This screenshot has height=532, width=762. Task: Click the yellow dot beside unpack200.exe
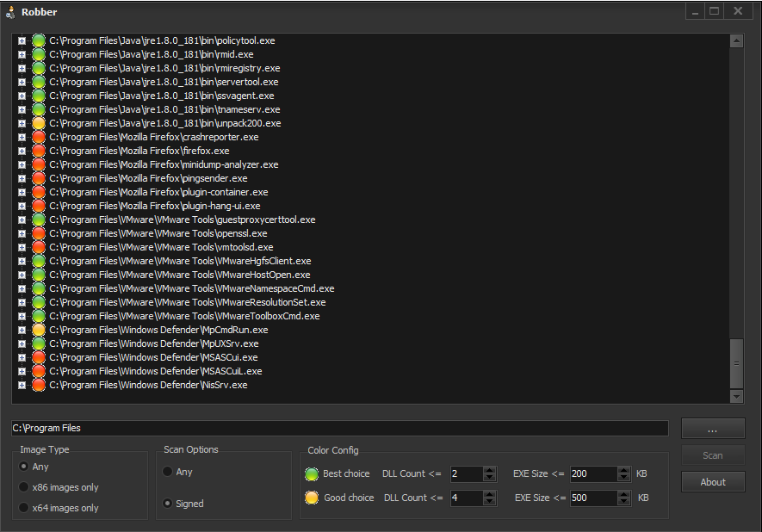pos(39,123)
